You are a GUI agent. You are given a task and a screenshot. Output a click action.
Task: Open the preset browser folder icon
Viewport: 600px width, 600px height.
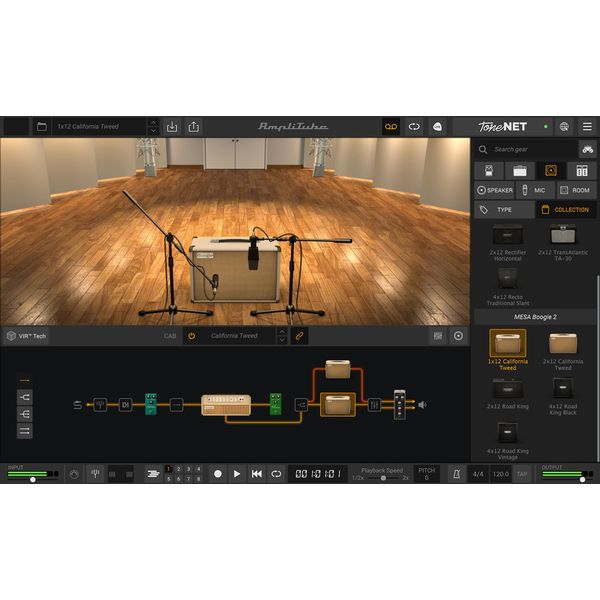click(42, 127)
